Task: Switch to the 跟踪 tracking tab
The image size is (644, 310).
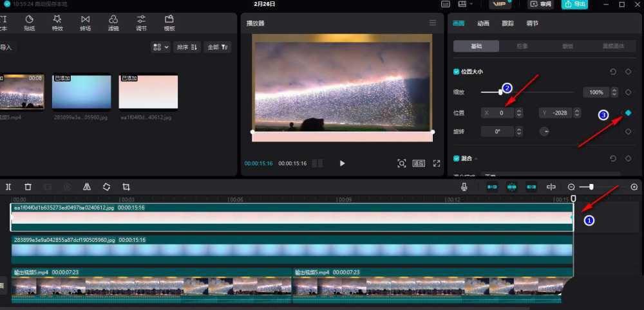Action: pos(507,23)
